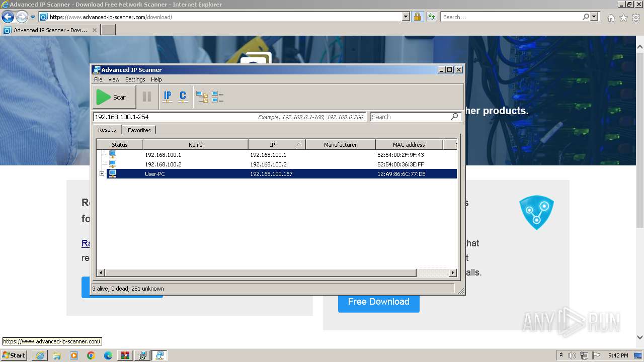Image resolution: width=644 pixels, height=362 pixels.
Task: Click the Internet Explorer Home icon
Action: 611,18
